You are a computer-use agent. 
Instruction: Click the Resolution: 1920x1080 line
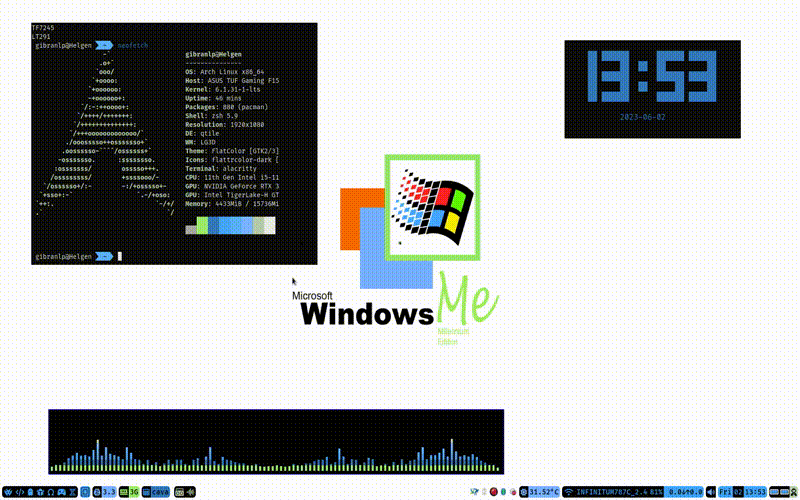point(224,124)
